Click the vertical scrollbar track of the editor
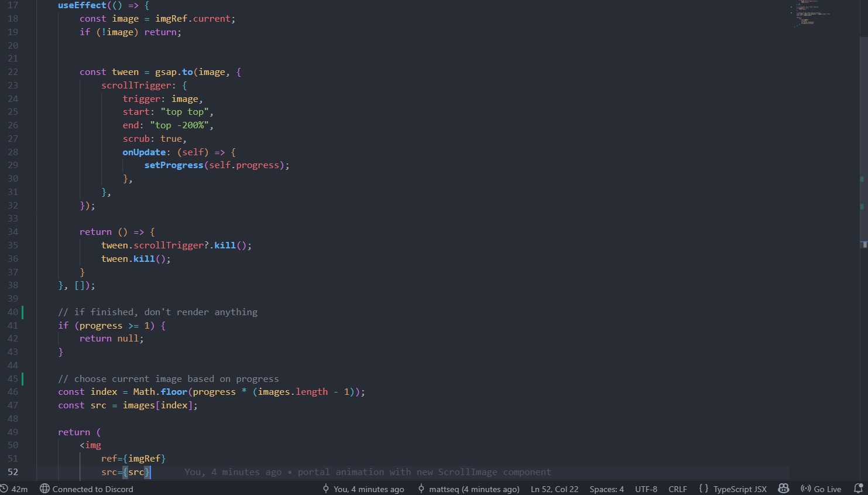 863,351
